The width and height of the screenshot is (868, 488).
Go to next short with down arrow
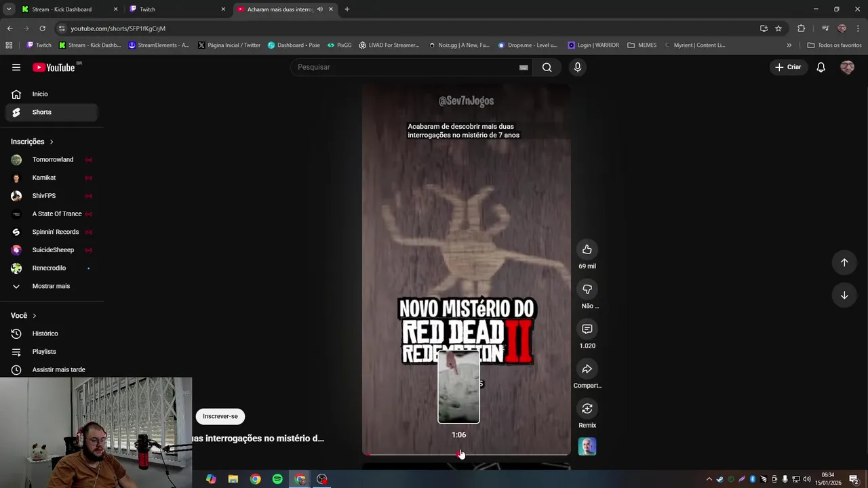[844, 295]
